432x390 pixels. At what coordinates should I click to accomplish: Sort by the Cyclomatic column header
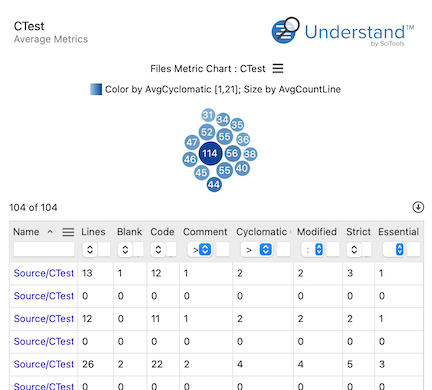point(262,232)
